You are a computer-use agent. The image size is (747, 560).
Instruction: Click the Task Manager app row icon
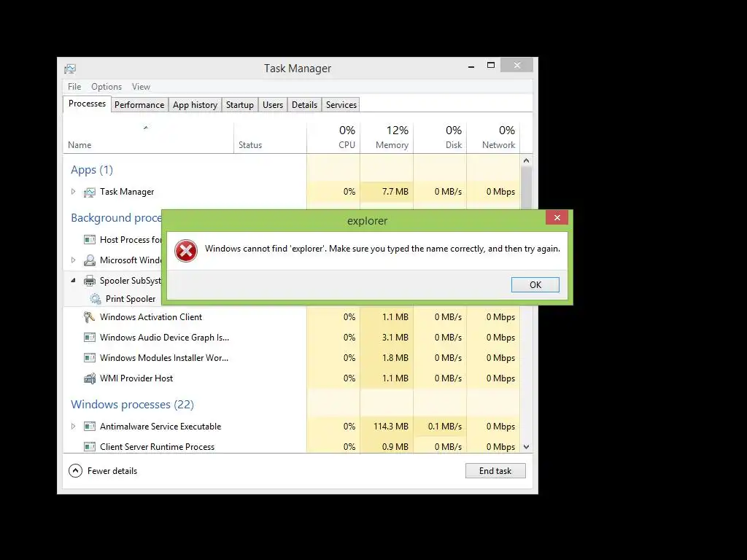[89, 192]
